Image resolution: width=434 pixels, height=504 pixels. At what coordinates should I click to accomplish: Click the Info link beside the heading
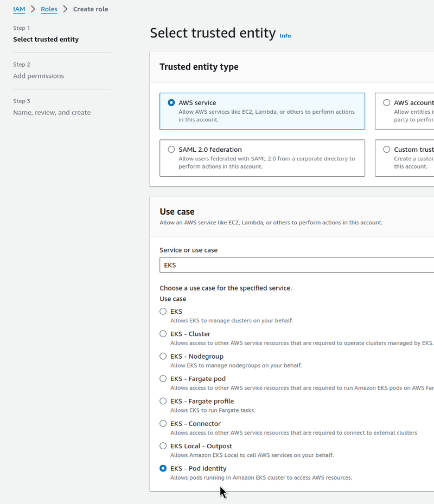point(285,36)
